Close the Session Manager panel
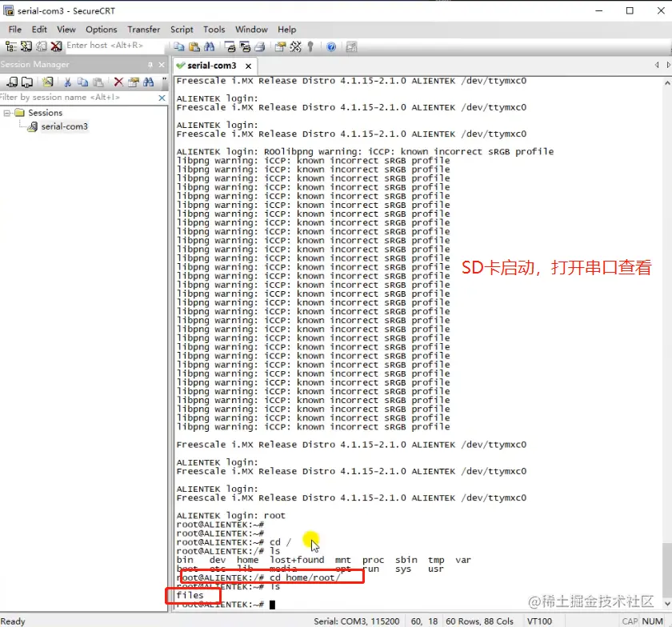Image resolution: width=672 pixels, height=627 pixels. click(162, 65)
